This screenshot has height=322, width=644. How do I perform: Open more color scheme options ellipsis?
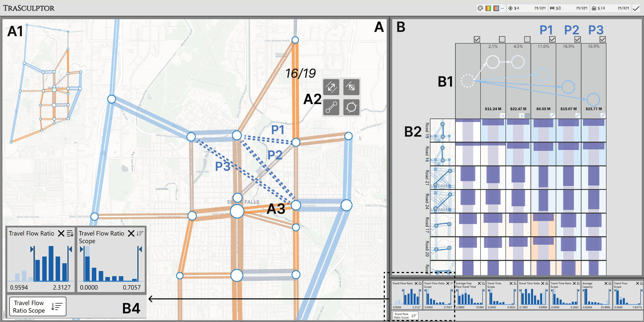[502, 8]
